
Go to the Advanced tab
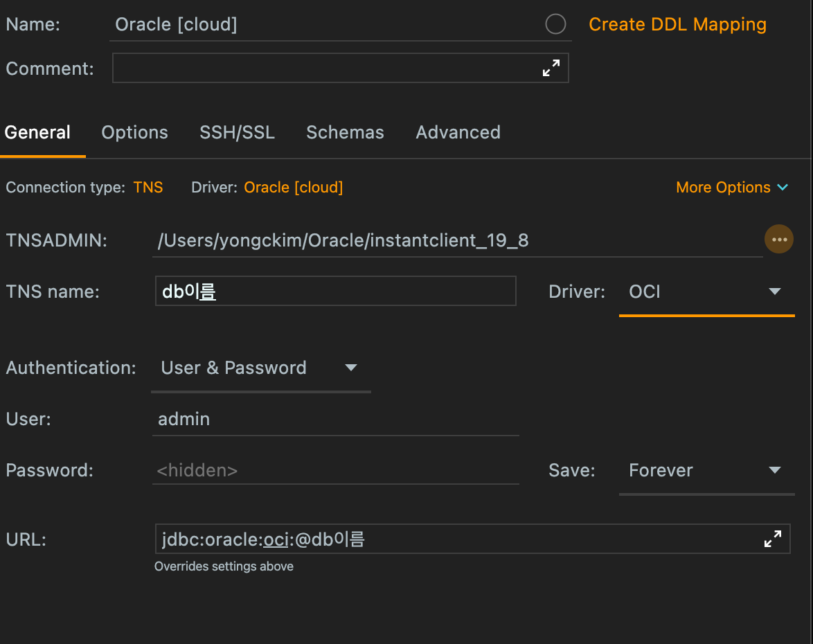[x=458, y=132]
